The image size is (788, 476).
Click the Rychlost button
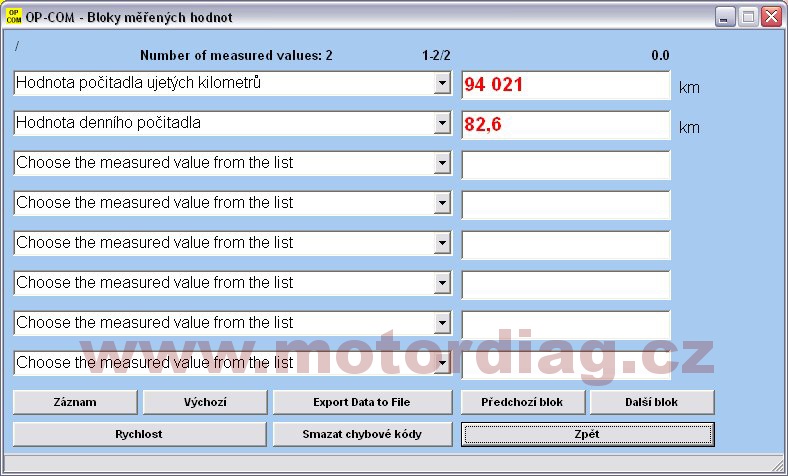139,434
